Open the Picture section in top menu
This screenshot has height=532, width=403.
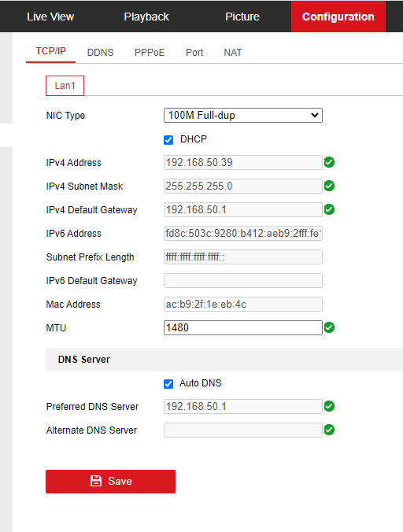pos(242,17)
